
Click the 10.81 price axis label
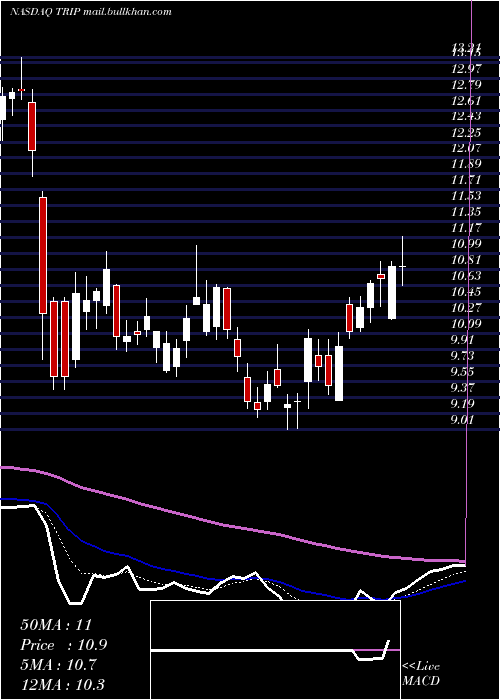click(467, 260)
